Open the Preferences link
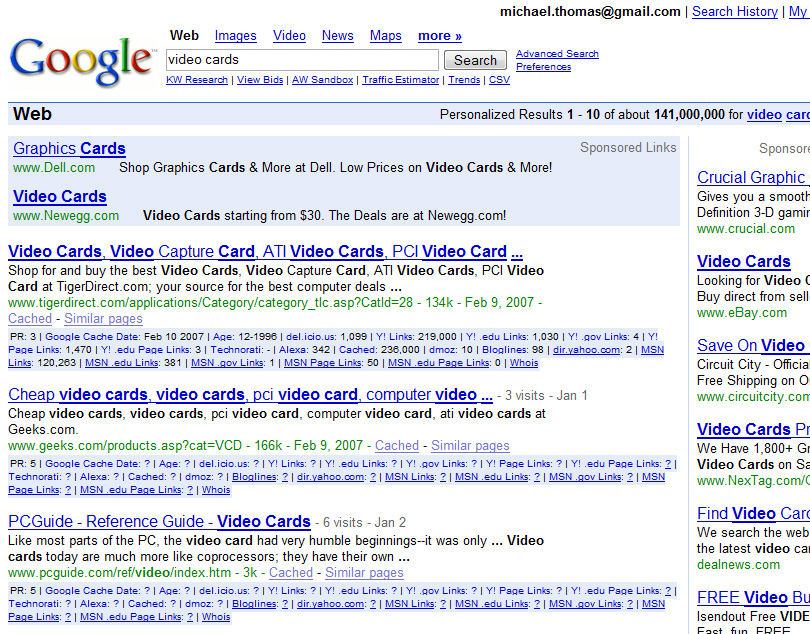 click(x=543, y=67)
